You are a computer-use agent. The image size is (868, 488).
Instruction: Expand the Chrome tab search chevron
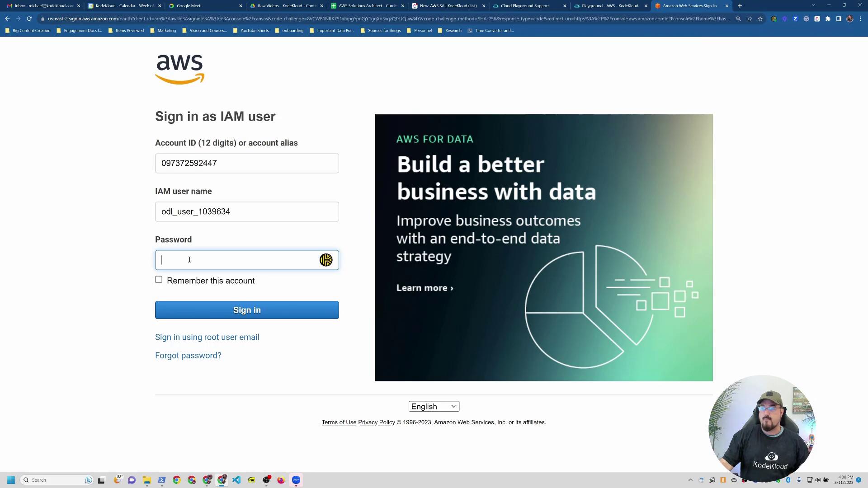813,5
